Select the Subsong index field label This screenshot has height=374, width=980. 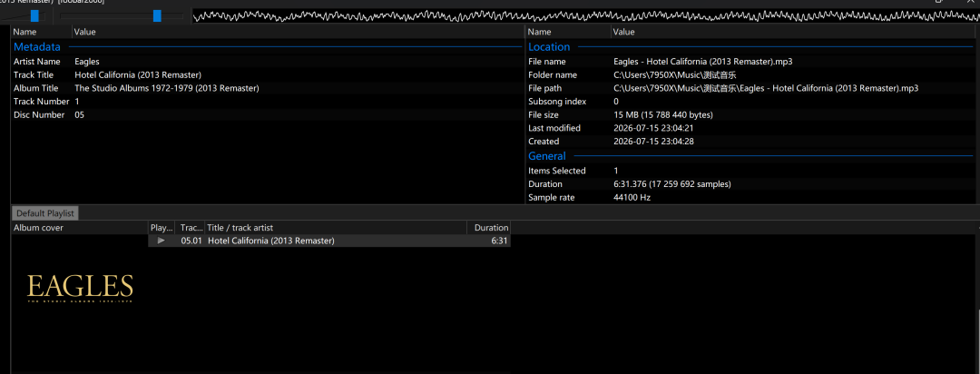pyautogui.click(x=557, y=102)
